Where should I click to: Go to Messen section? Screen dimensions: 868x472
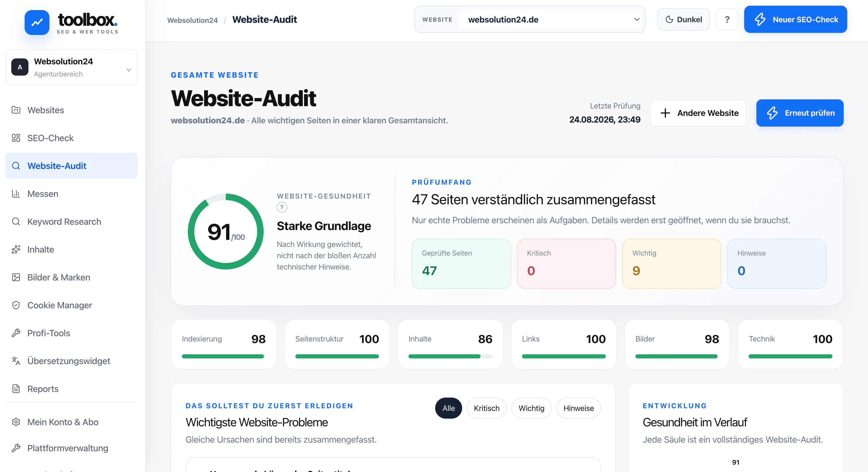pos(71,194)
